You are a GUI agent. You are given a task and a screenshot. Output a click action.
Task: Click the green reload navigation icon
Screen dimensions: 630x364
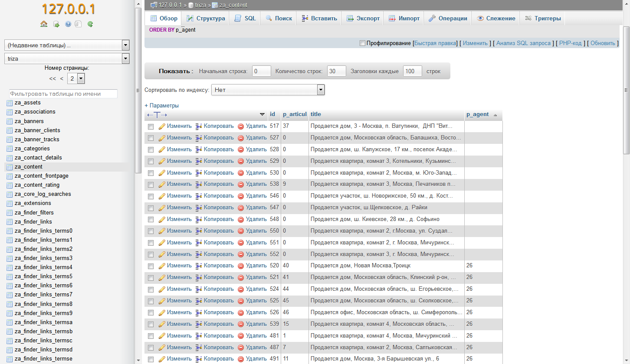90,24
